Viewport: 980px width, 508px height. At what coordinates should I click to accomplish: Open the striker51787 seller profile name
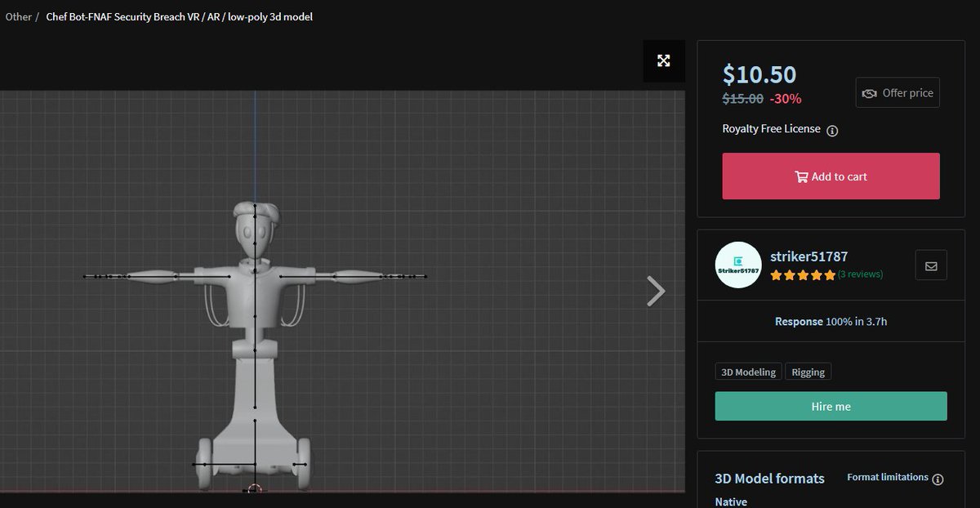[x=809, y=256]
